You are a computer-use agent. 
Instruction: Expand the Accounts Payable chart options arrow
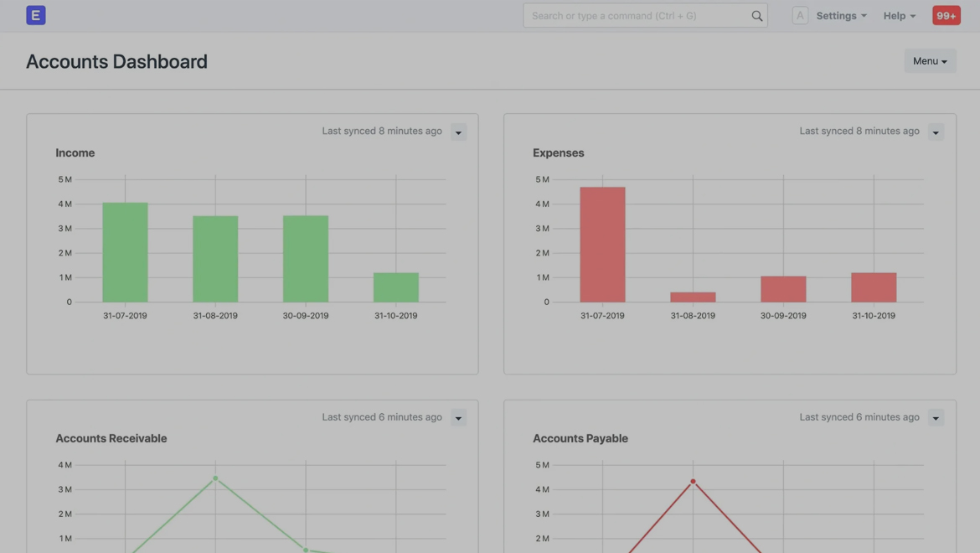tap(936, 418)
